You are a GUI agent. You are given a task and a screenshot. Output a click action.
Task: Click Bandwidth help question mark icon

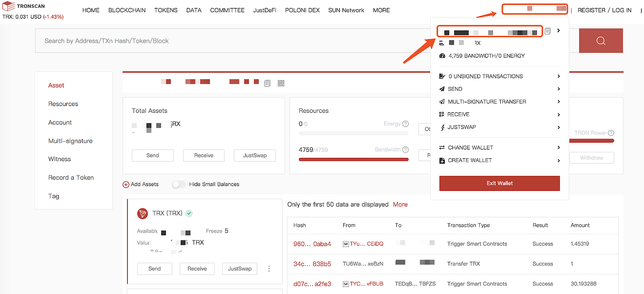405,150
